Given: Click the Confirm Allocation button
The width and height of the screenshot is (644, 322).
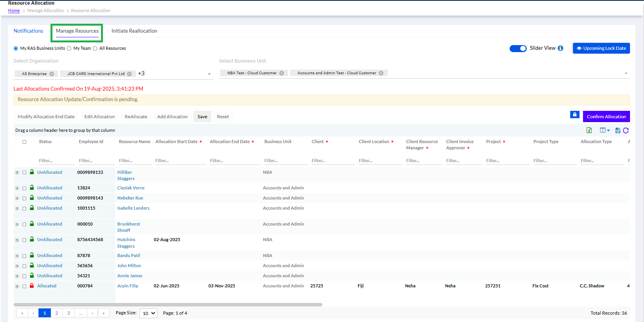Looking at the screenshot, I should click(606, 117).
